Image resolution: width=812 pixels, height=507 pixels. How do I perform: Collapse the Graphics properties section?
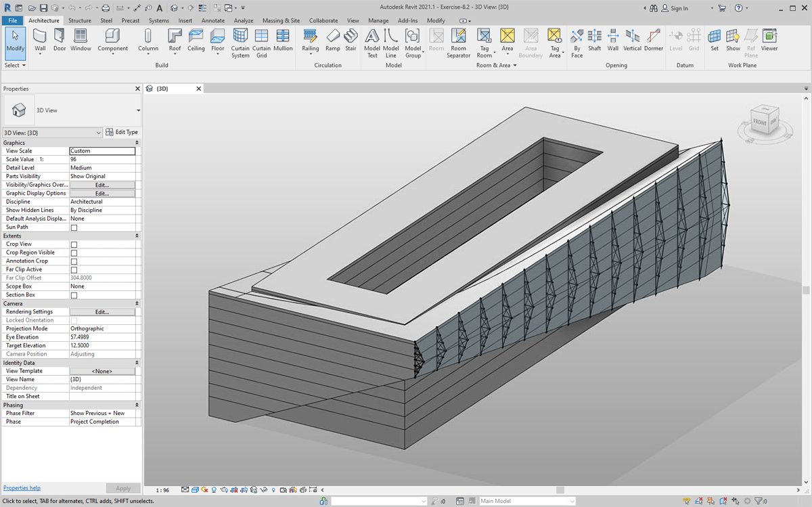pyautogui.click(x=137, y=143)
